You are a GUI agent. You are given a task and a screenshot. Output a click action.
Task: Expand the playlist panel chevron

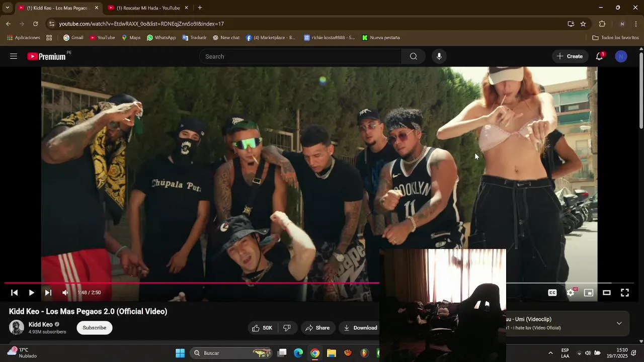click(x=619, y=323)
